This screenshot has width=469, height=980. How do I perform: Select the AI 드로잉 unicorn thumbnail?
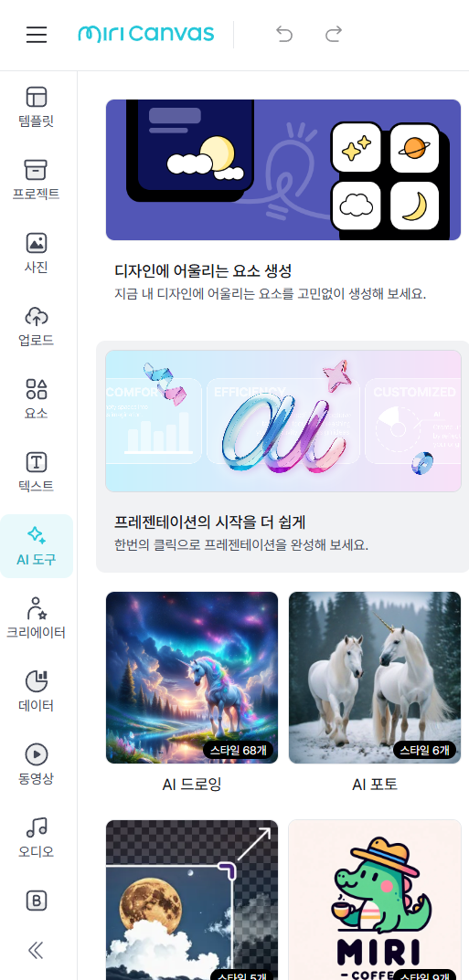coord(192,678)
